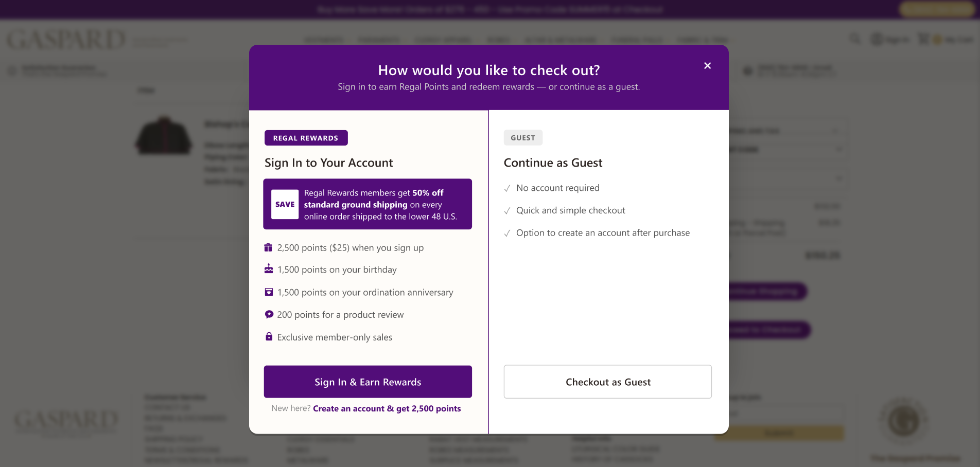Open the shopping cart icon in header

coord(924,39)
